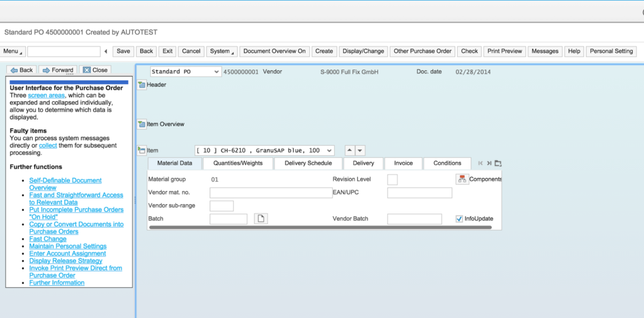
Task: Click the horizontal scrollbar under Material Data
Action: click(320, 227)
